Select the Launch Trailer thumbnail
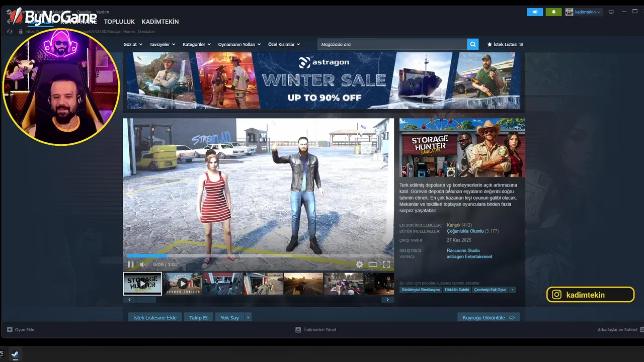Screen dimensions: 644x362 click(183, 284)
